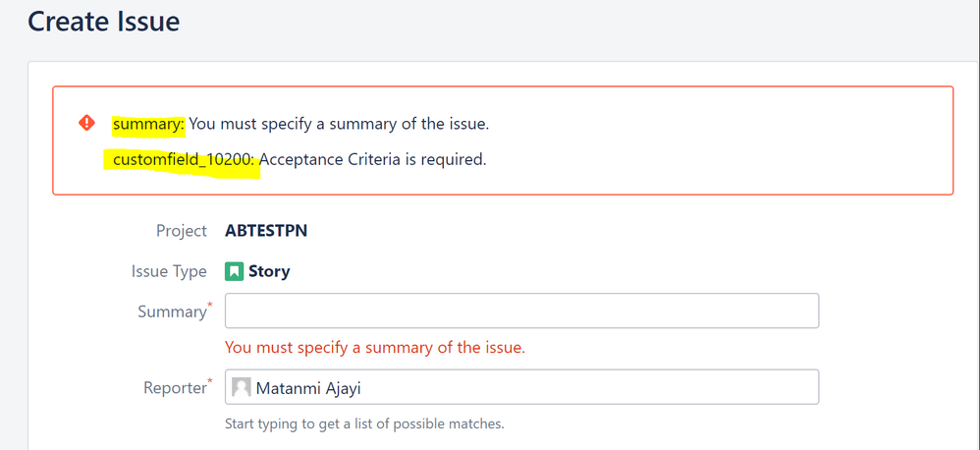Click the highlighted customfield_10200: label

click(x=184, y=159)
